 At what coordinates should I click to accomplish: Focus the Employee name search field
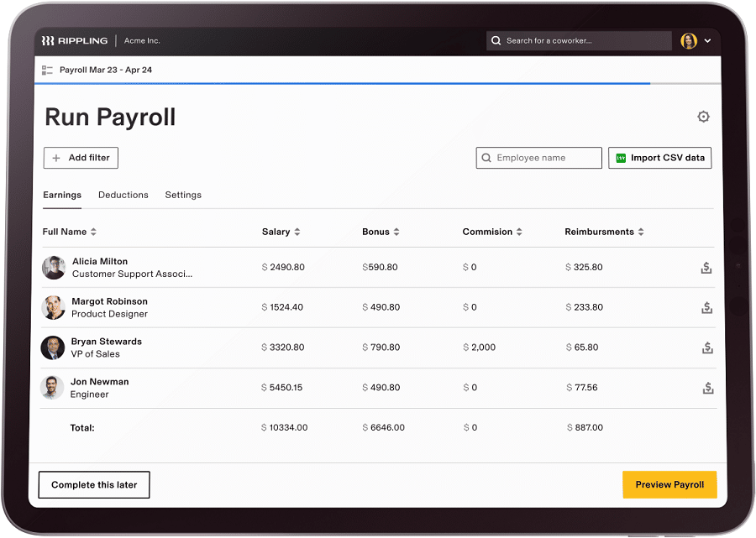[x=538, y=158]
